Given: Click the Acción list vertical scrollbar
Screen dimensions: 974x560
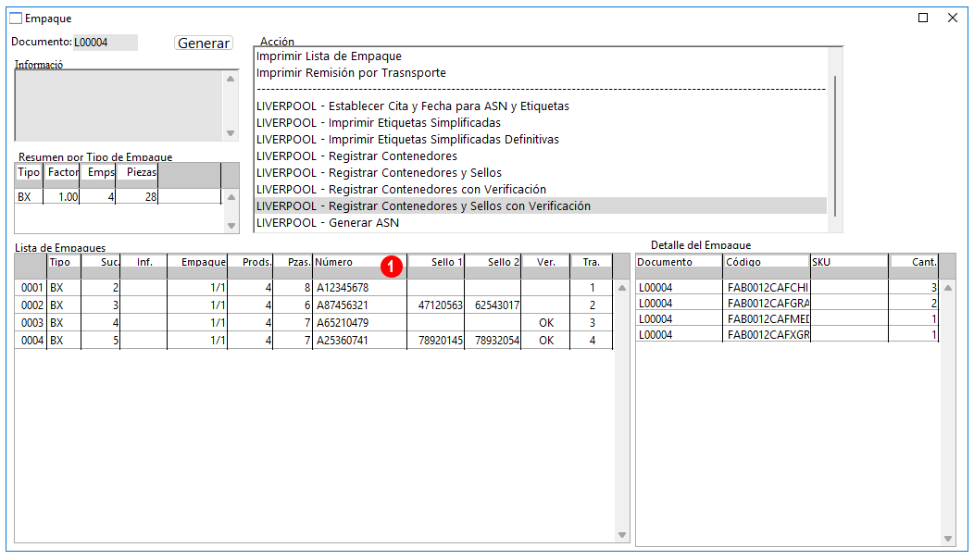Looking at the screenshot, I should pyautogui.click(x=835, y=146).
